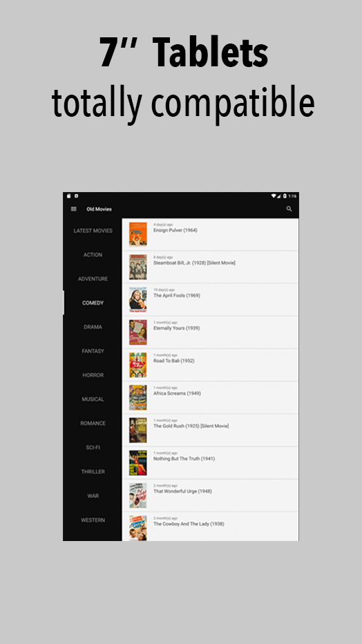Open the Ensign Pulver poster thumbnail
Screen dimensions: 362x644
pos(138,234)
